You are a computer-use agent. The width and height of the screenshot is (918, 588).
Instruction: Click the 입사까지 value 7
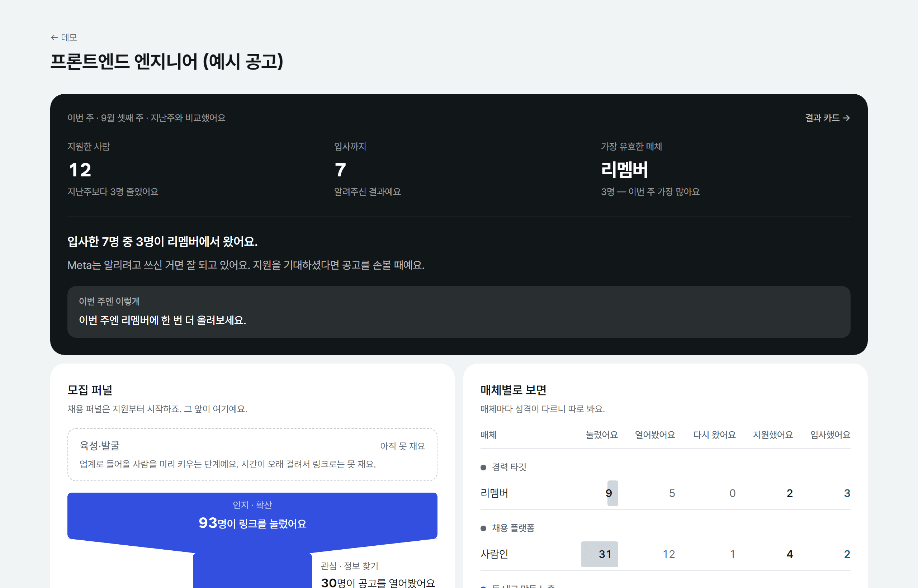340,170
